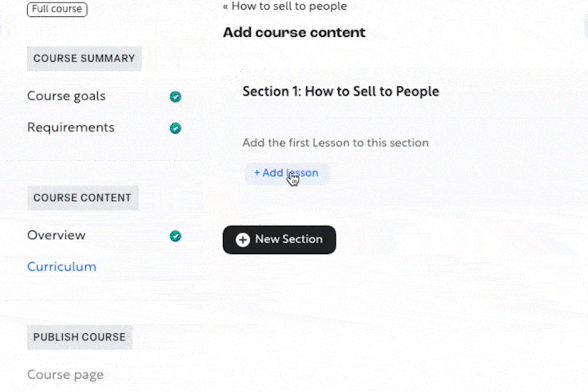Click the green checkmark beside Requirements
Image resolution: width=588 pixels, height=392 pixels.
[176, 128]
